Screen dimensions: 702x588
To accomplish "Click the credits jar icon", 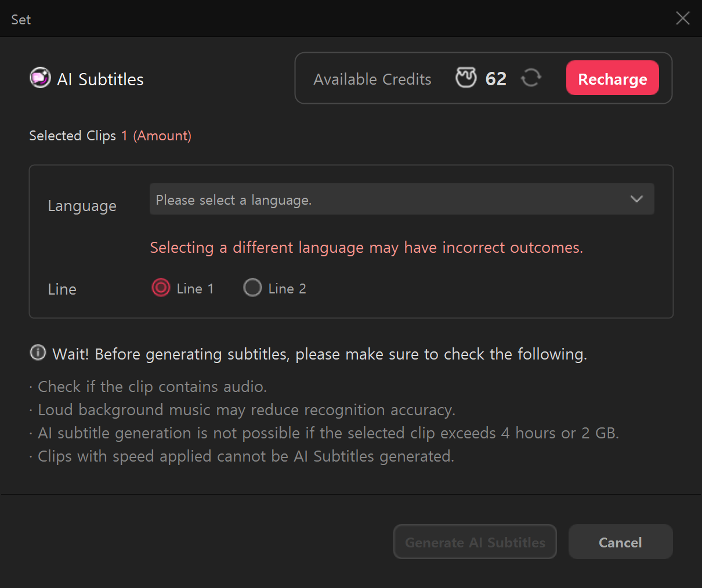I will [466, 78].
